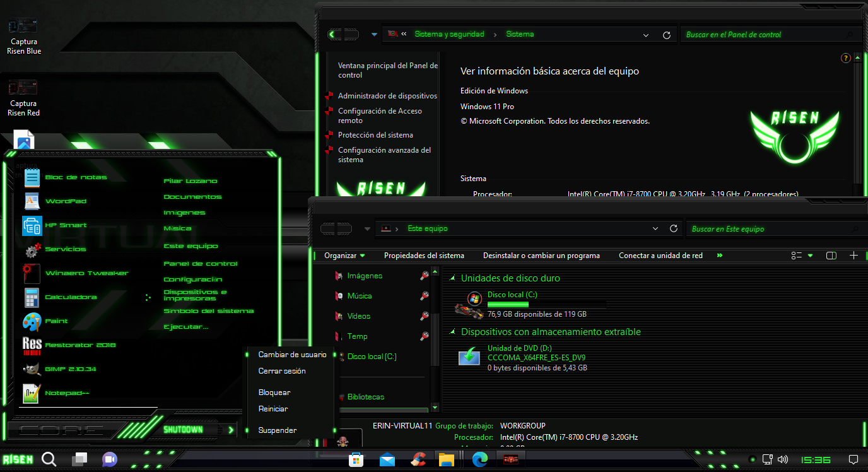Launch Paint from the start menu
This screenshot has width=868, height=472.
[45, 321]
